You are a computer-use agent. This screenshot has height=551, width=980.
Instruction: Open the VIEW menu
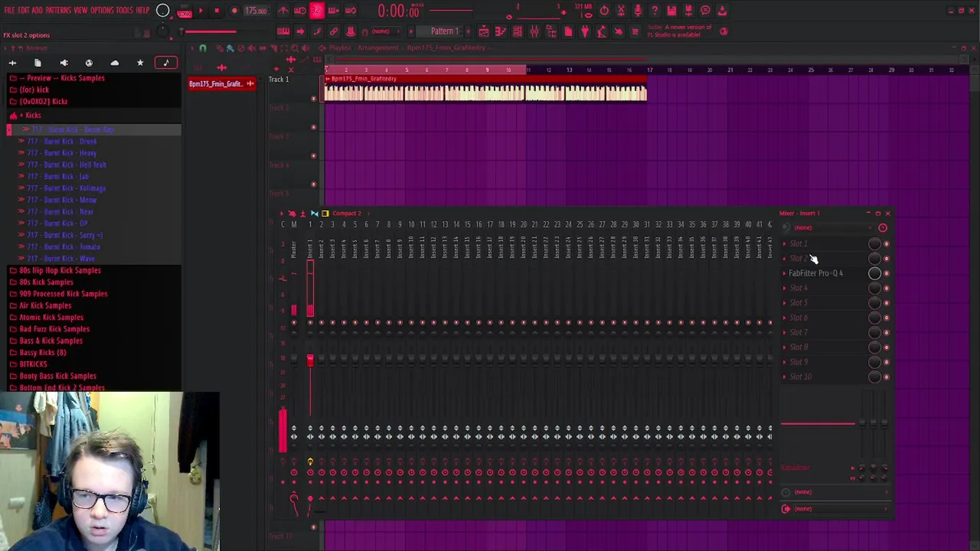click(x=80, y=10)
